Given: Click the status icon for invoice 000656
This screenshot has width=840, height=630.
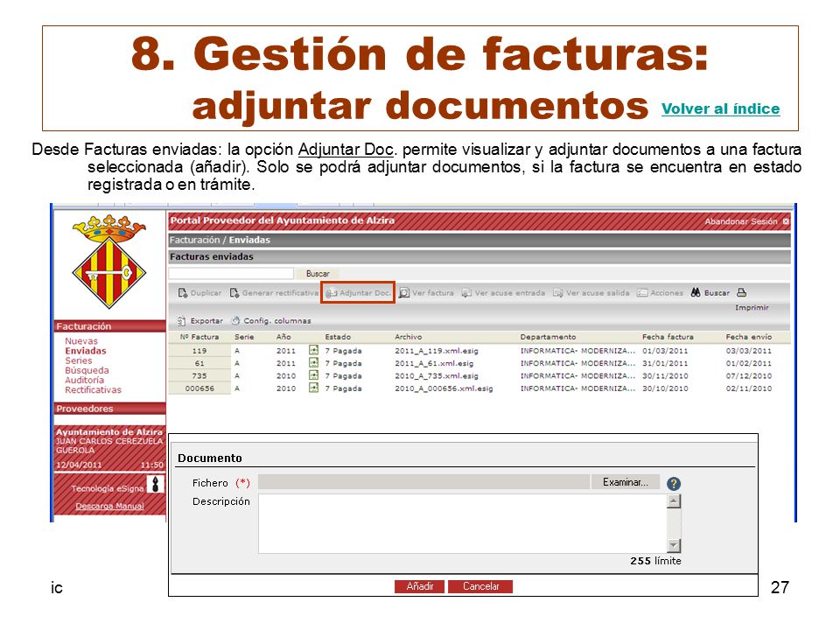Looking at the screenshot, I should coord(313,388).
